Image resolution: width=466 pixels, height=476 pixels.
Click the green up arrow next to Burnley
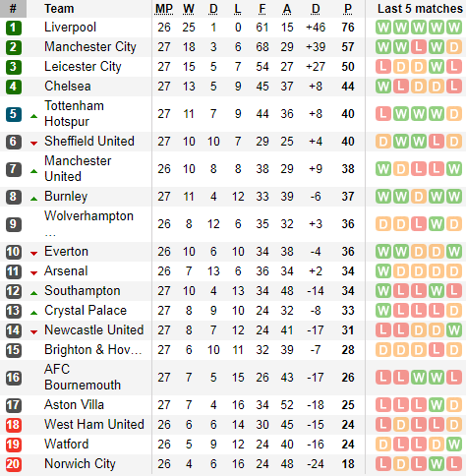[33, 199]
